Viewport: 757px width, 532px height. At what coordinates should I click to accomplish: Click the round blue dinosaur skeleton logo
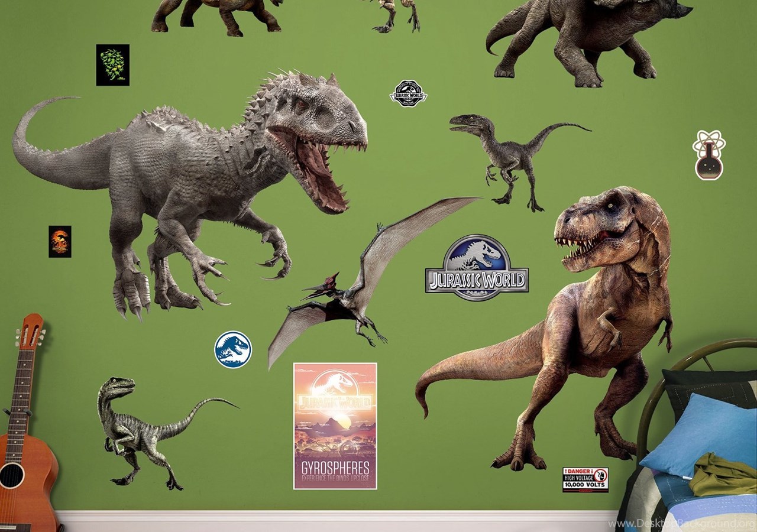tap(233, 349)
